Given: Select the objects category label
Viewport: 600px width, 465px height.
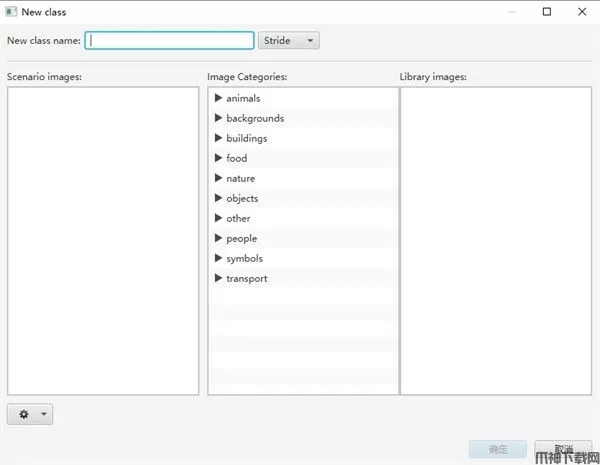Looking at the screenshot, I should (x=242, y=199).
